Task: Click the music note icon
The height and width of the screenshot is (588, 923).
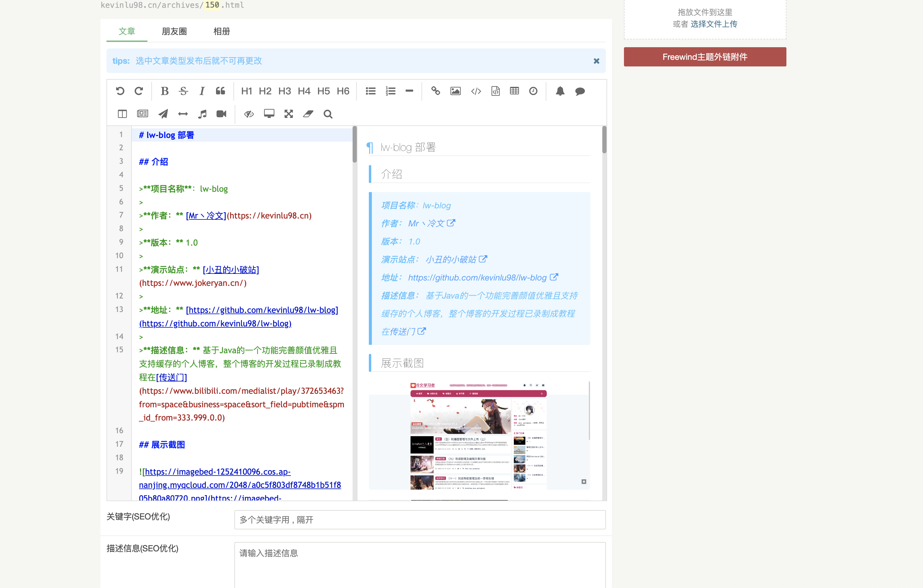Action: click(202, 114)
